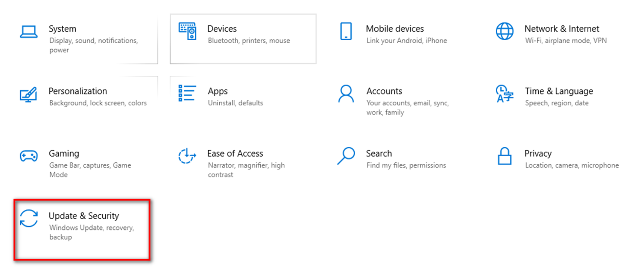
Task: Open Mobile devices settings title
Action: click(395, 29)
